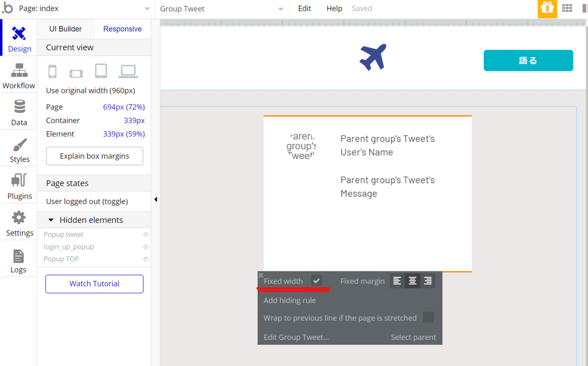Click the Explain box margins button

pyautogui.click(x=95, y=156)
